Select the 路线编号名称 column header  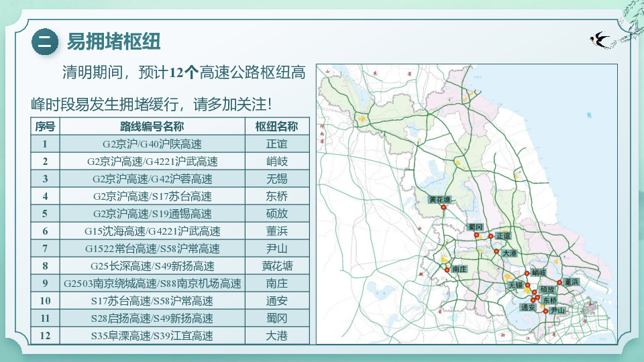pyautogui.click(x=152, y=127)
